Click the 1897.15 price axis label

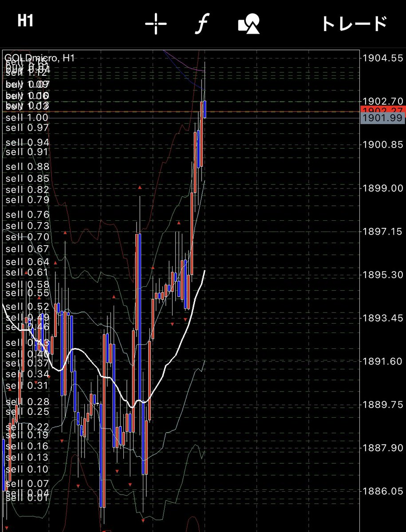382,232
